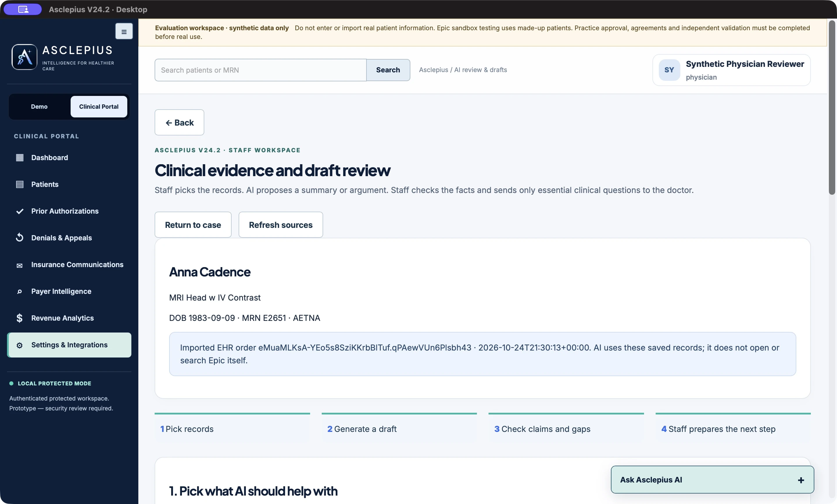The image size is (837, 504).
Task: Click the purple desktop icon in title bar
Action: (23, 9)
